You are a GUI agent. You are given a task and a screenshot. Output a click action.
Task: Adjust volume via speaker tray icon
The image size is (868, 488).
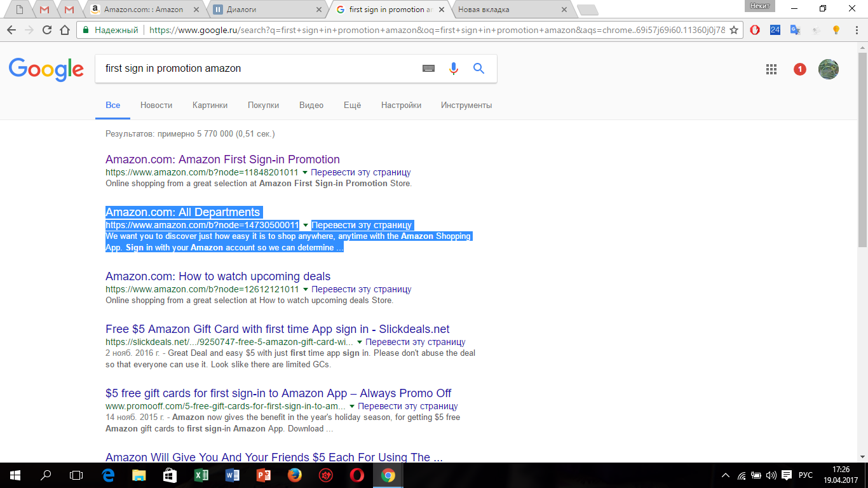coord(771,475)
